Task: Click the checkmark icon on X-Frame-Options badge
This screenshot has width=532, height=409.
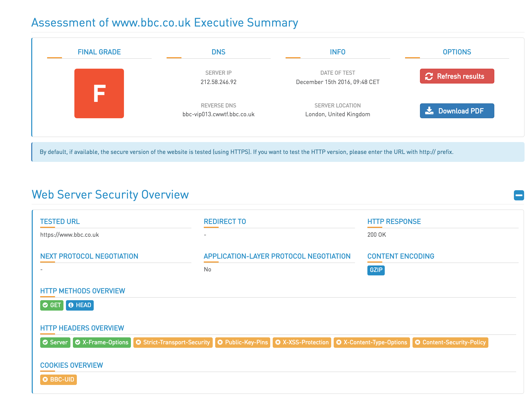Action: point(78,342)
